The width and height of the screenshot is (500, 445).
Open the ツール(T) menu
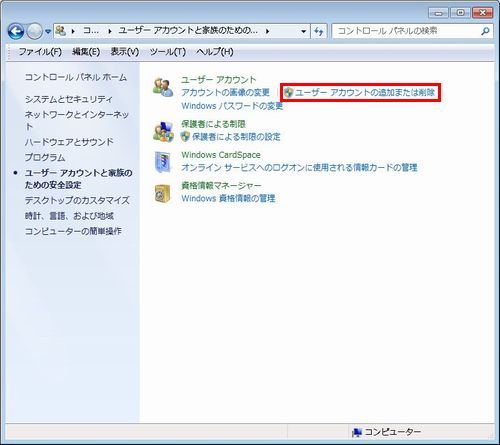point(168,52)
